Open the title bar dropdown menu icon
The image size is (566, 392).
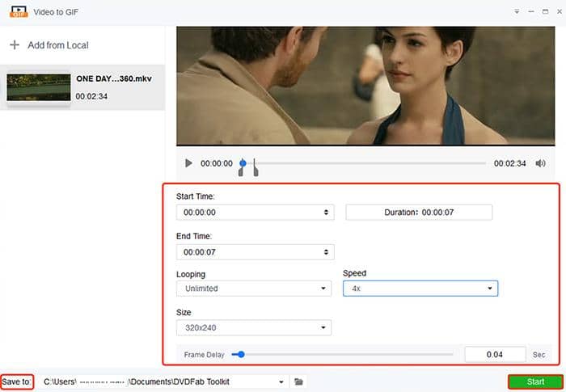point(517,11)
